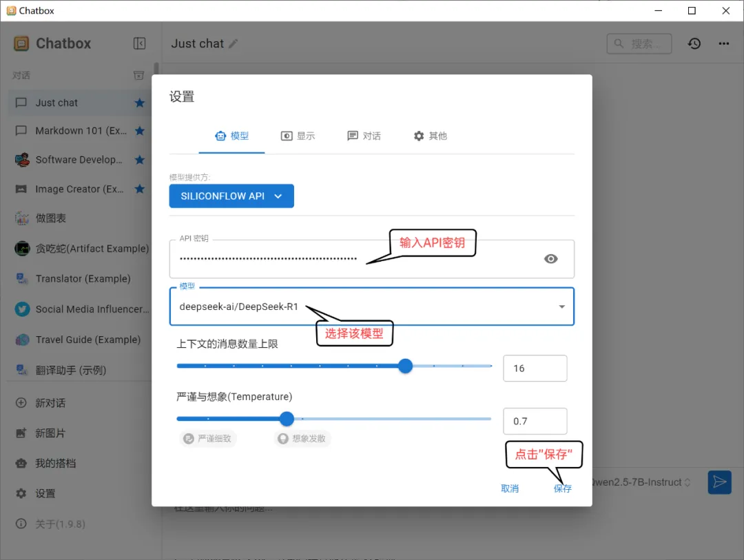This screenshot has width=744, height=560.
Task: Open the Markdown 101 conversation
Action: (x=79, y=130)
